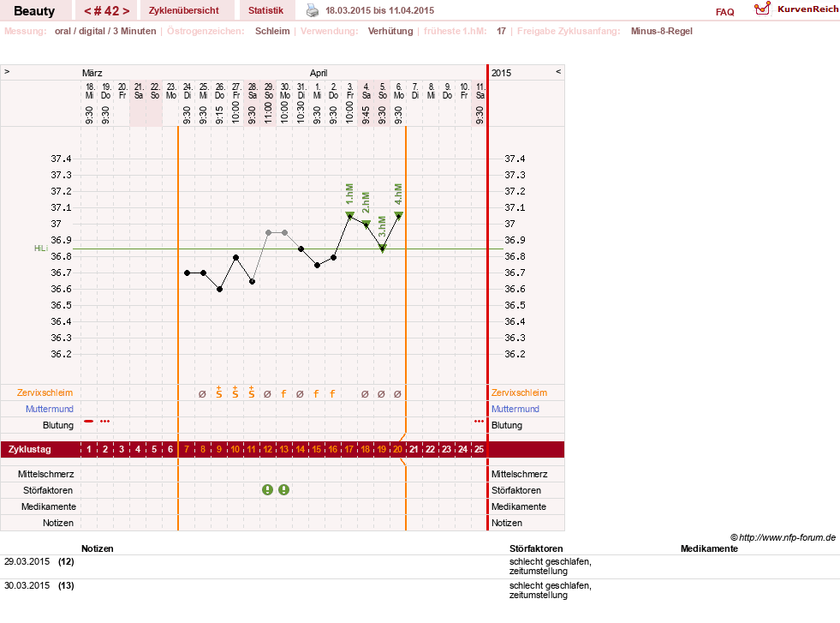Click the printer icon next to date range
Viewport: 840px width, 623px height.
[312, 10]
